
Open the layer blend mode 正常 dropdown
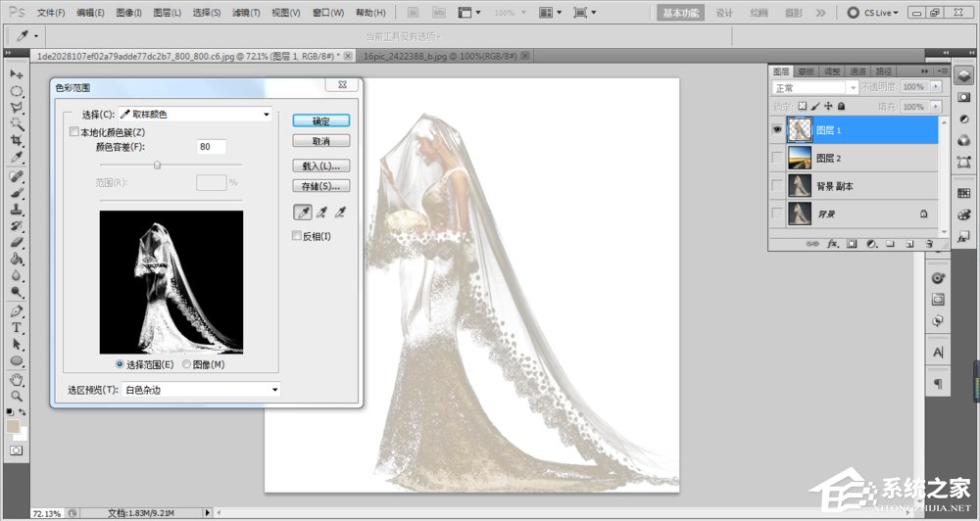(x=814, y=88)
